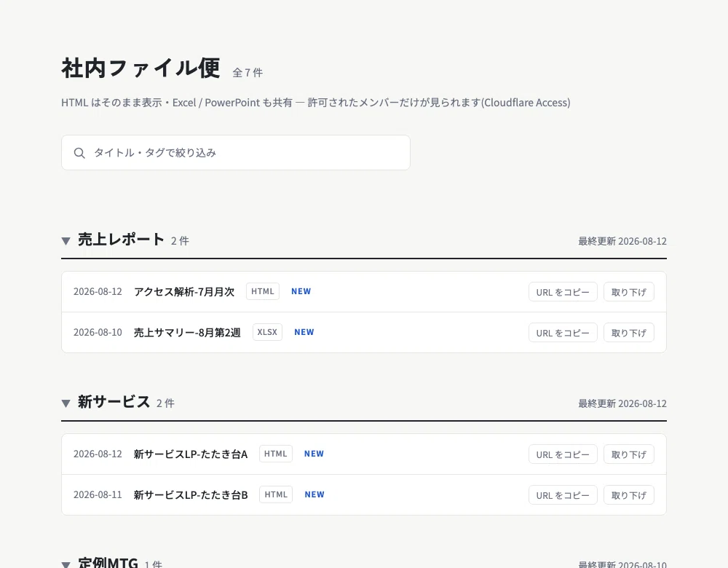Open the 売上サマリー-8月第2週 file title
The image size is (728, 568).
pyautogui.click(x=187, y=333)
